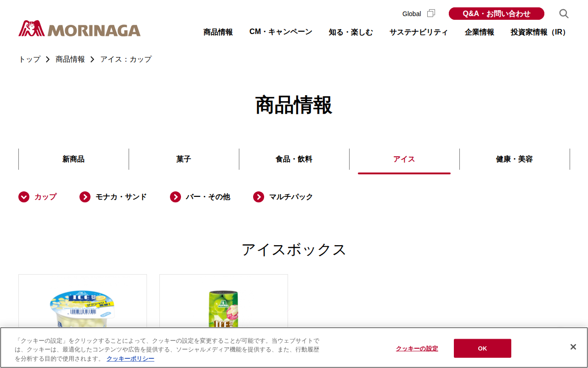Accept cookies with the OK button
The image size is (588, 368).
[x=482, y=348]
